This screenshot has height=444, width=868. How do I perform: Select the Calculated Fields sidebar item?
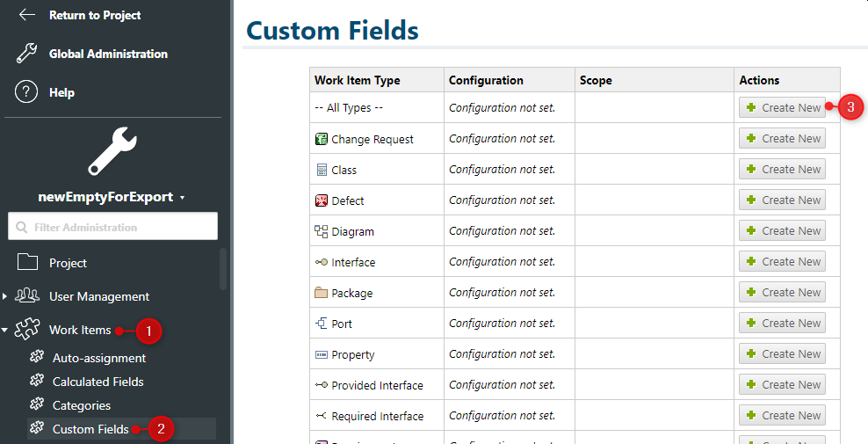pyautogui.click(x=98, y=382)
